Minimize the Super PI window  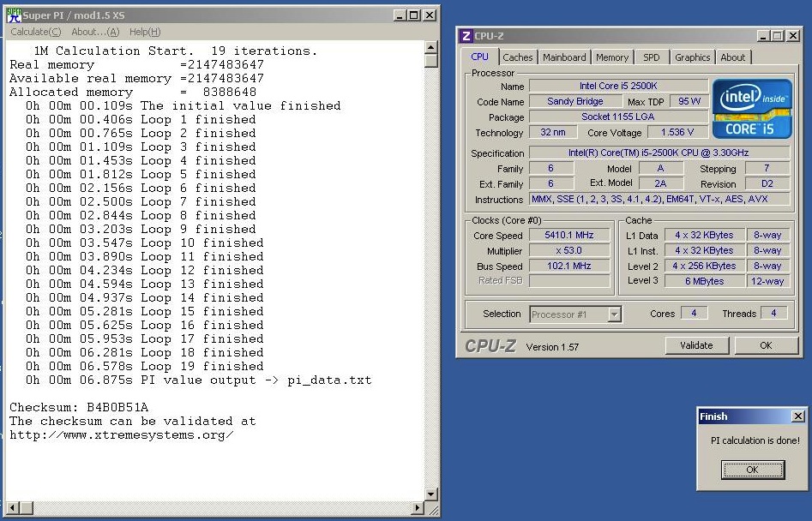400,15
